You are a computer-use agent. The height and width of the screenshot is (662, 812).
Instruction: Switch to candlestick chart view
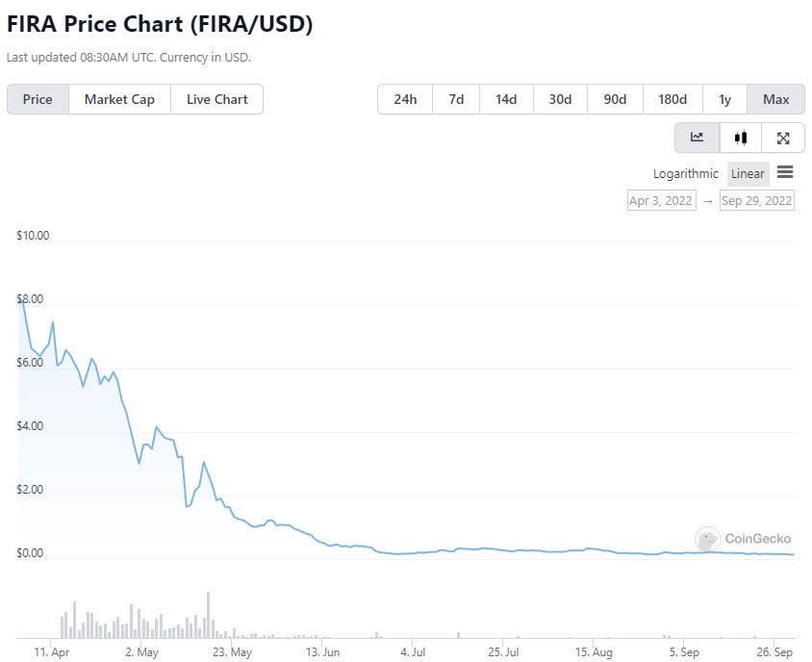(739, 138)
